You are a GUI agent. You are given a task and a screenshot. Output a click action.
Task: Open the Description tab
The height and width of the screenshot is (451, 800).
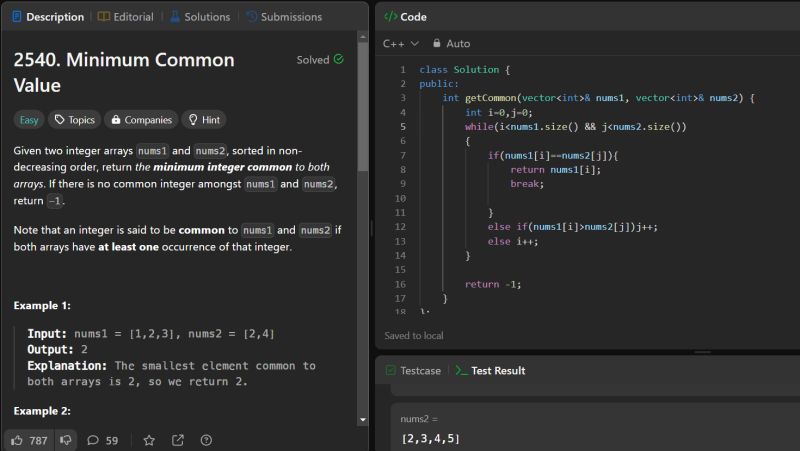click(x=48, y=17)
